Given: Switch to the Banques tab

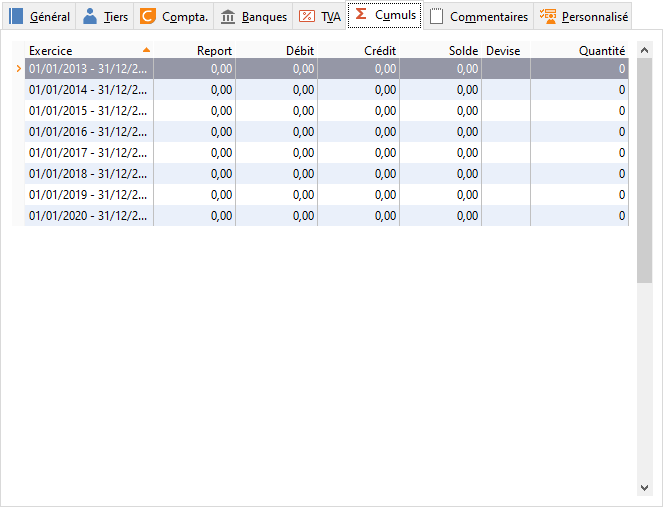Looking at the screenshot, I should coord(253,16).
